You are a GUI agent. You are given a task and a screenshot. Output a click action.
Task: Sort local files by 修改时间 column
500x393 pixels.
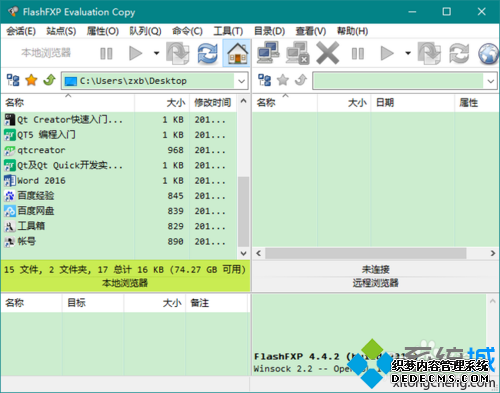click(213, 103)
